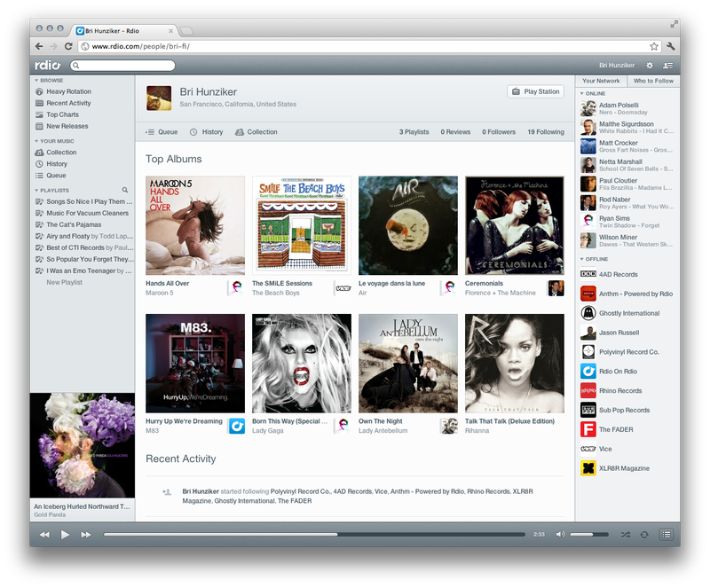Toggle repeat mode
Image resolution: width=710 pixels, height=588 pixels.
(644, 535)
